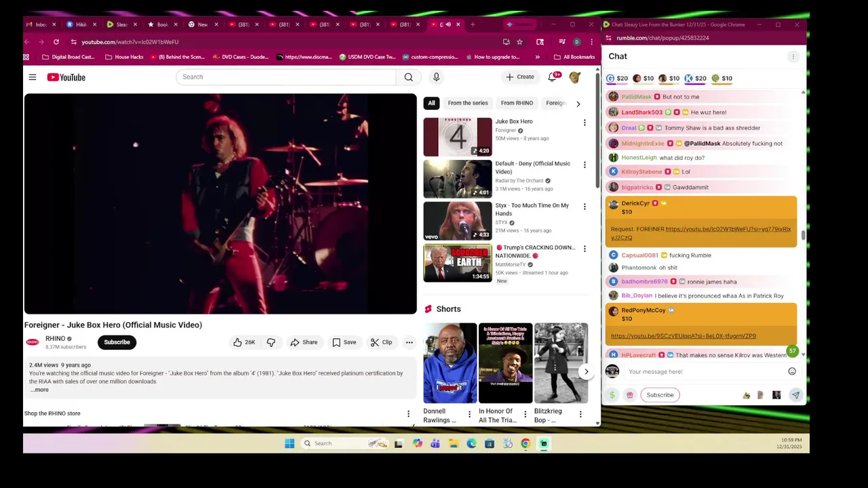This screenshot has height=488, width=868.
Task: Open the House Hacks bookmark folder
Action: click(x=124, y=57)
